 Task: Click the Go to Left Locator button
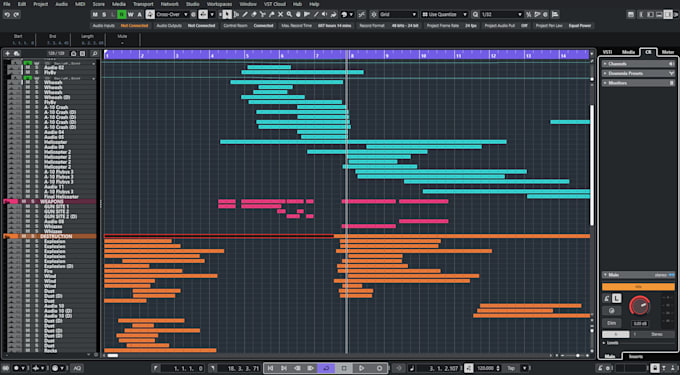(270, 368)
